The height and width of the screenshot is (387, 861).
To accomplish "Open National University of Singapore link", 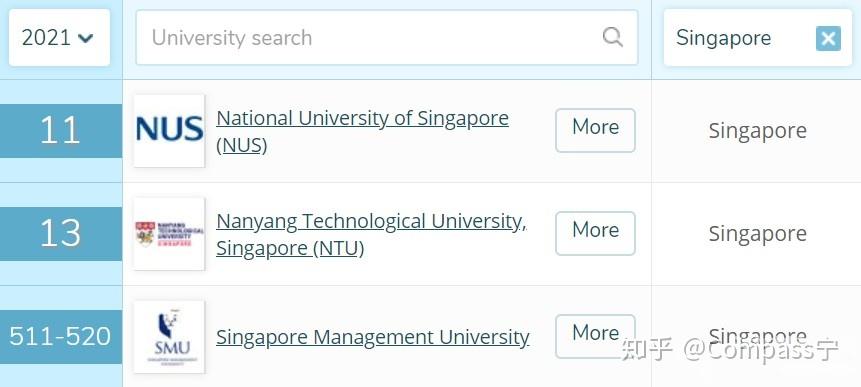I will pos(362,132).
